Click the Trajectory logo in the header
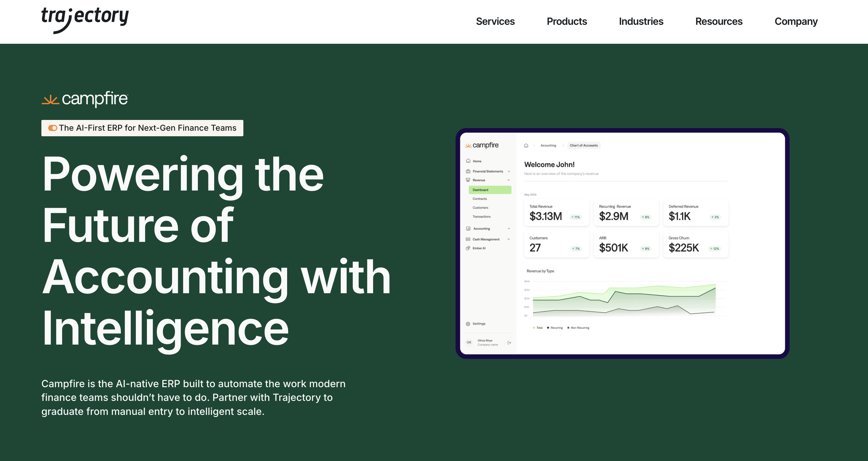The height and width of the screenshot is (461, 868). pyautogui.click(x=85, y=20)
